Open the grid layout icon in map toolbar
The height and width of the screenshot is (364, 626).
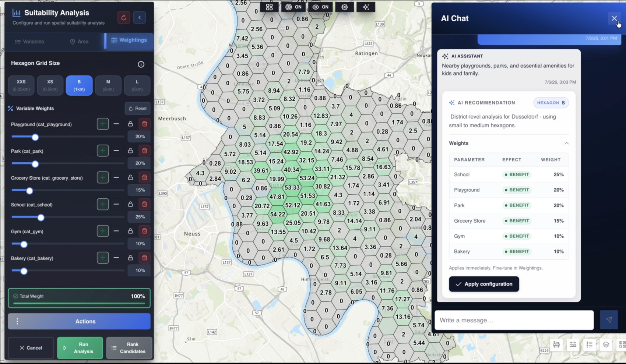pyautogui.click(x=269, y=7)
